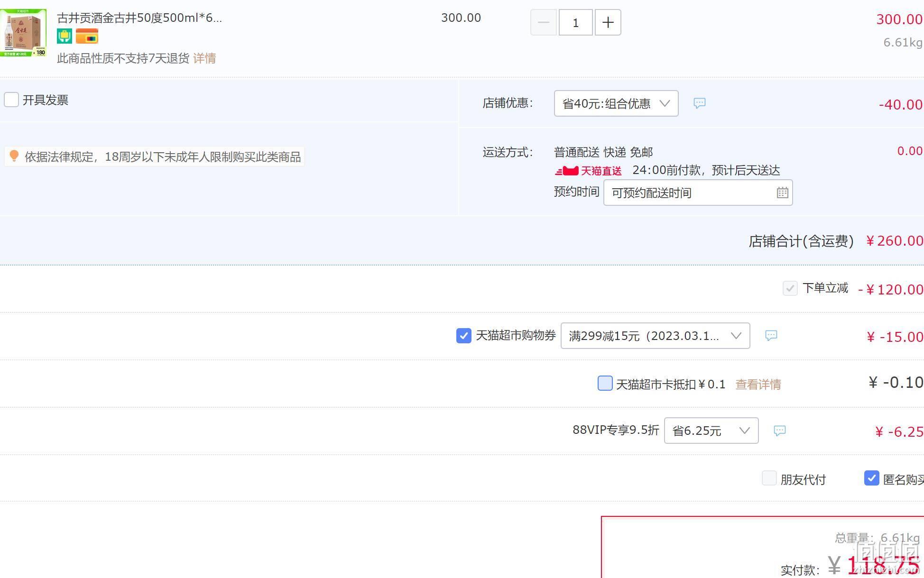Click the 88VIP专享9.5折 label
Image resolution: width=924 pixels, height=578 pixels.
[x=616, y=430]
